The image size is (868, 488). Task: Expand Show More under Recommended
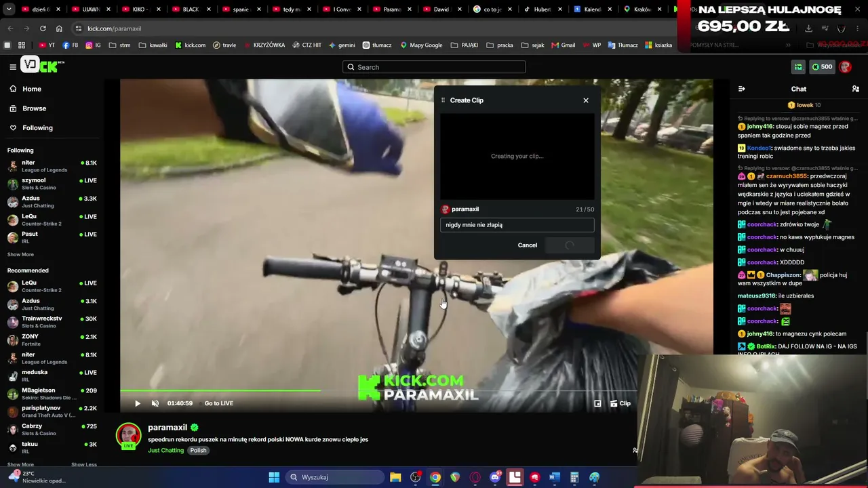[20, 464]
